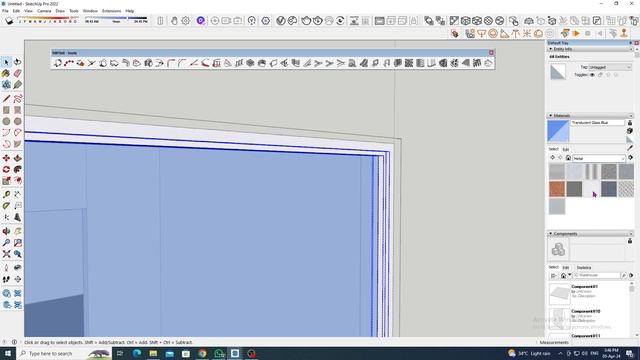Click the Zoom Extents tool
The image size is (640, 360).
tap(6, 254)
